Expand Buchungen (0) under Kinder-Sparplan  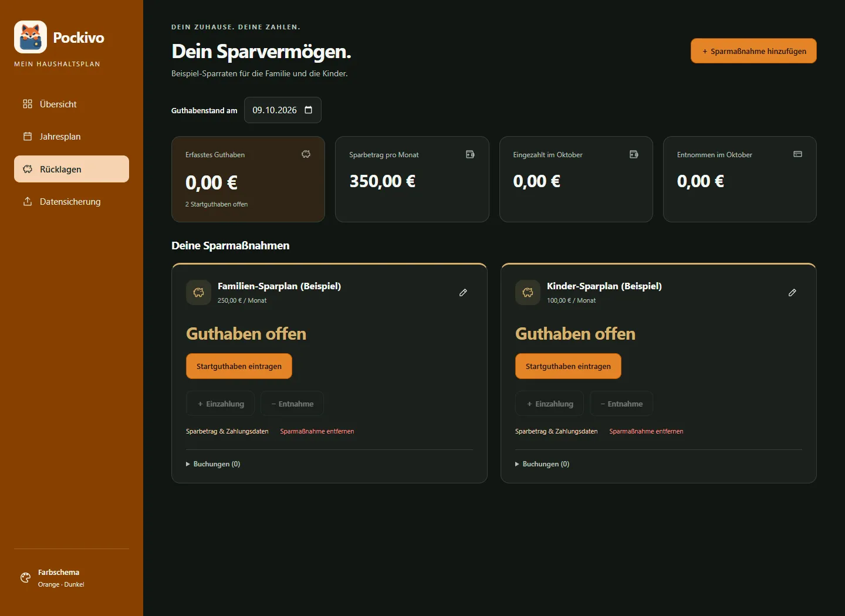tap(542, 464)
